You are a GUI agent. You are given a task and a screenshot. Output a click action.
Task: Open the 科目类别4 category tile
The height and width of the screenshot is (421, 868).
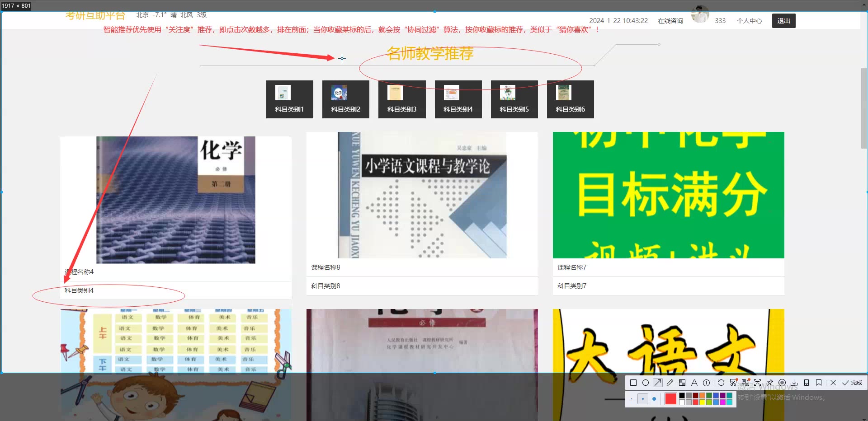click(x=458, y=99)
